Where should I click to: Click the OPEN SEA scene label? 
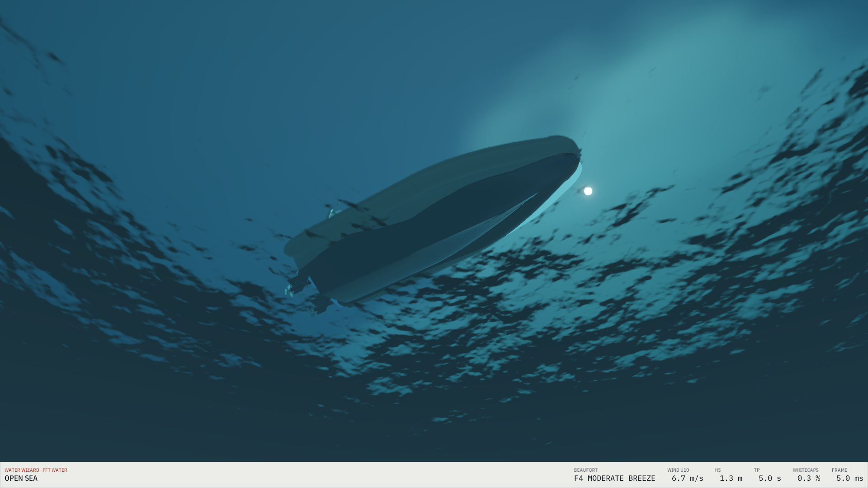pos(21,478)
